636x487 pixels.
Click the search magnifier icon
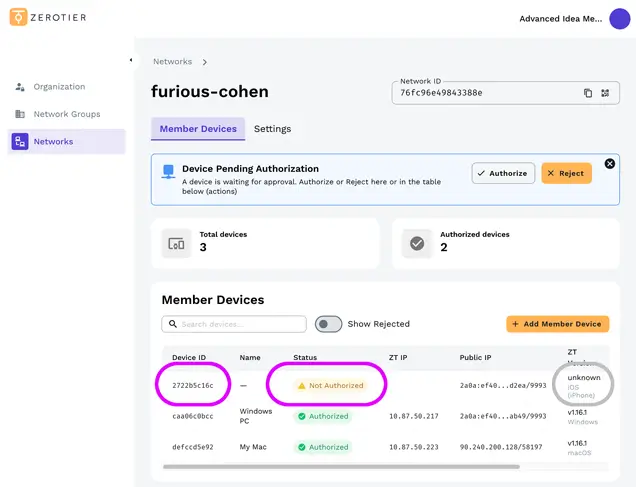tap(173, 324)
